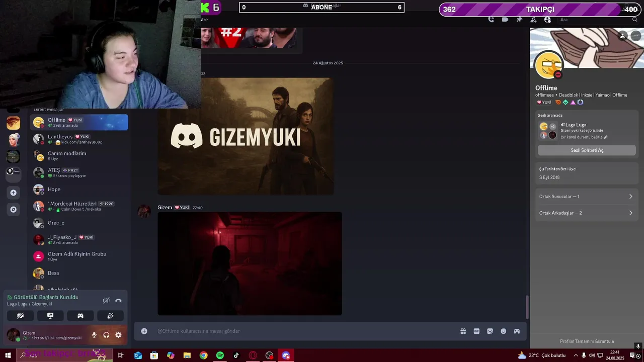This screenshot has height=362, width=644.
Task: Open Google Chrome from the taskbar
Action: (203, 355)
